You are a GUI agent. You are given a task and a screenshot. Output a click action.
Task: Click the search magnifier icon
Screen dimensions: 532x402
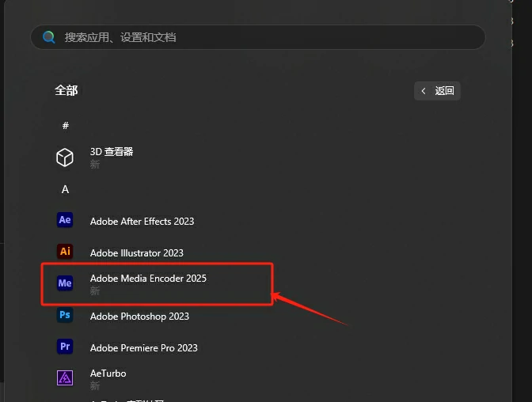[49, 37]
